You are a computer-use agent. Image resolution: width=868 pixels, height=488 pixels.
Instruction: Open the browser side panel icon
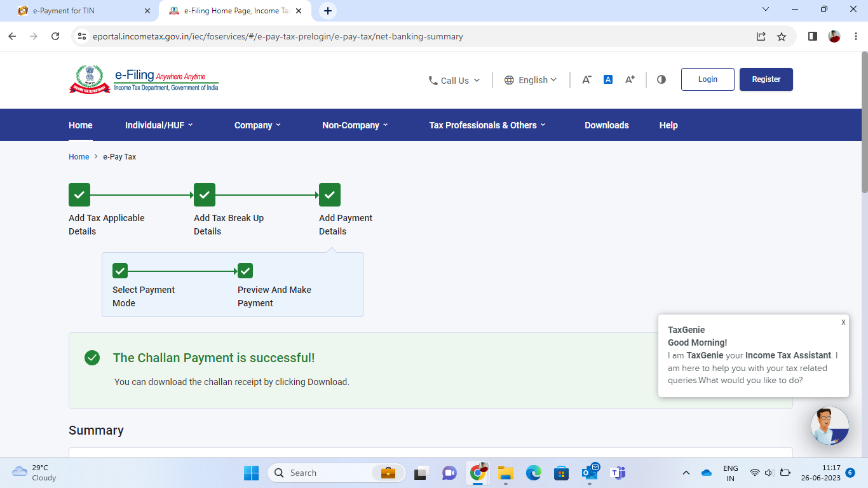[812, 37]
